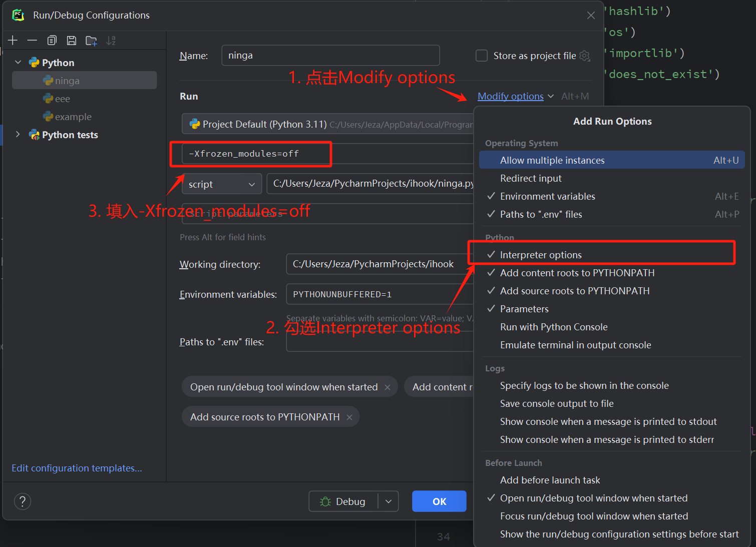
Task: Click the help question mark icon
Action: 23,501
